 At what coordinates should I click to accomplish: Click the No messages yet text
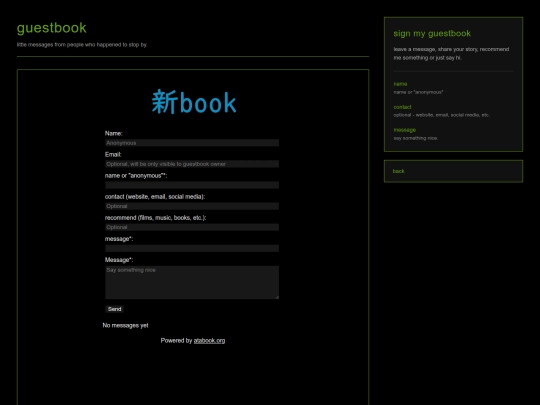125,325
